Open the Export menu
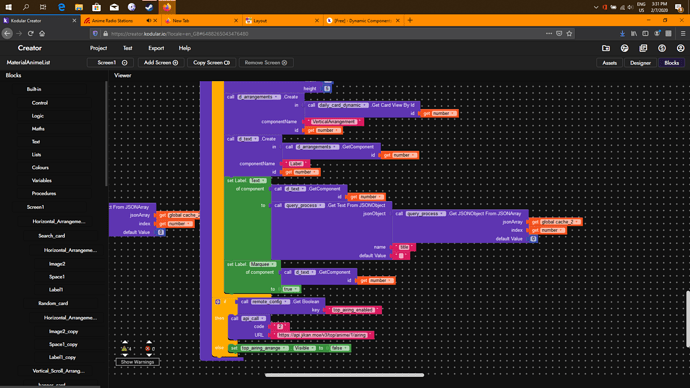The height and width of the screenshot is (388, 690). (x=156, y=48)
